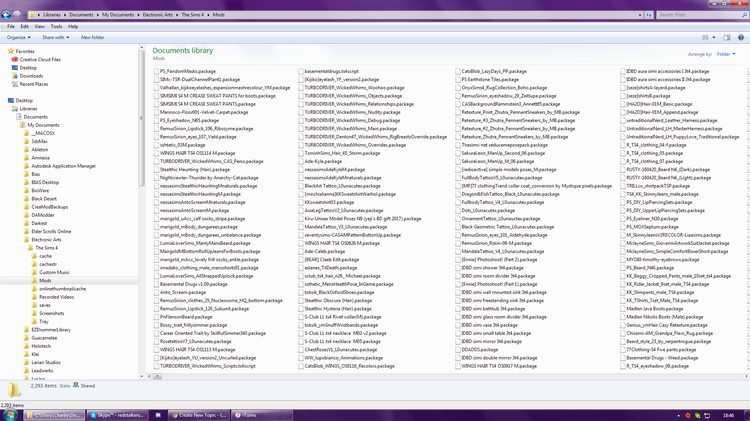Open the change view icon in toolbar
The height and width of the screenshot is (421, 750).
(x=705, y=37)
